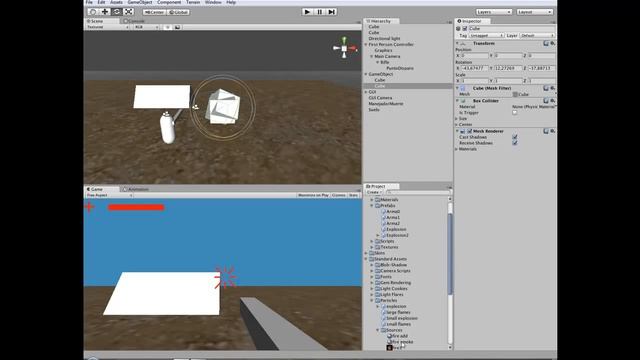Click the Play button
This screenshot has height=360, width=640.
[x=307, y=12]
